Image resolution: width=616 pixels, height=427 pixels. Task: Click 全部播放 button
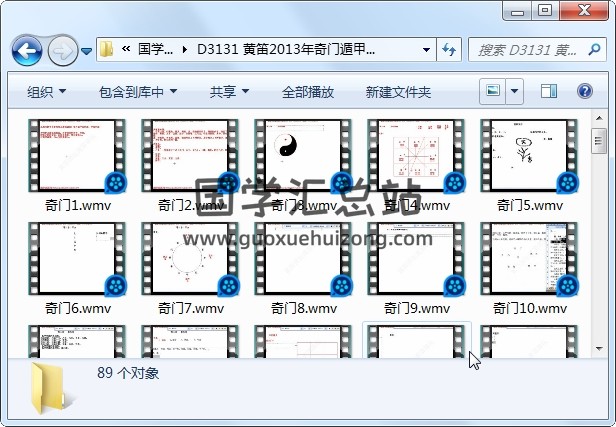point(308,92)
